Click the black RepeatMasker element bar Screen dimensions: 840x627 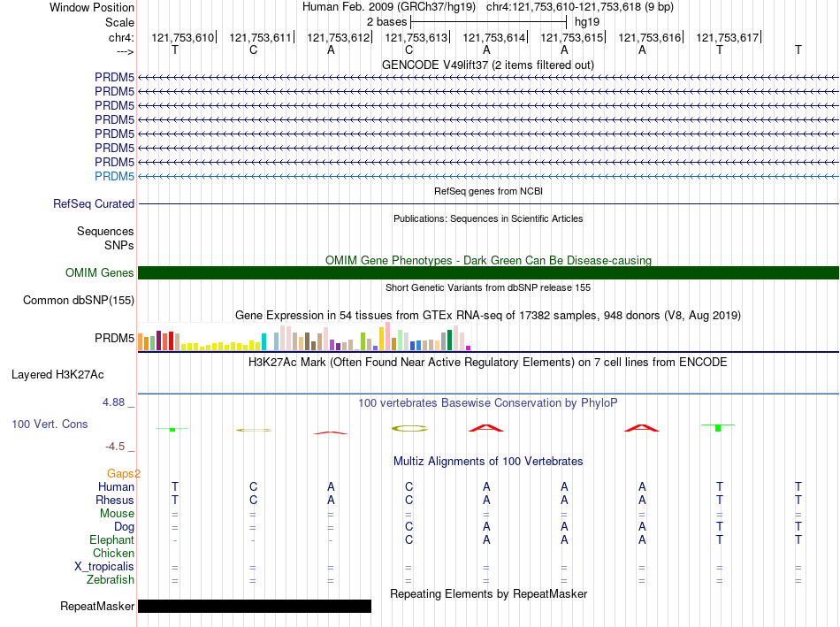pyautogui.click(x=255, y=606)
